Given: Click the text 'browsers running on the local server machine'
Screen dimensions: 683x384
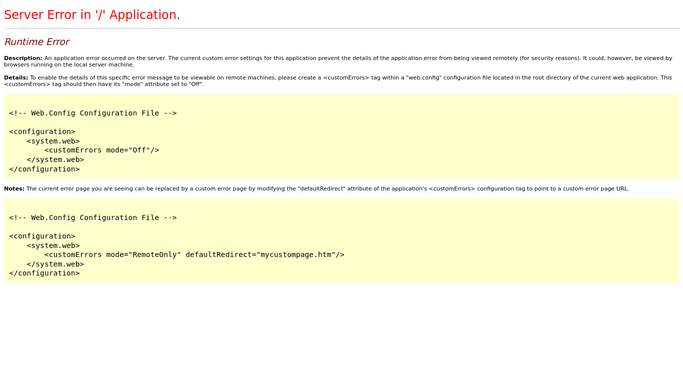Looking at the screenshot, I should click(x=68, y=64).
